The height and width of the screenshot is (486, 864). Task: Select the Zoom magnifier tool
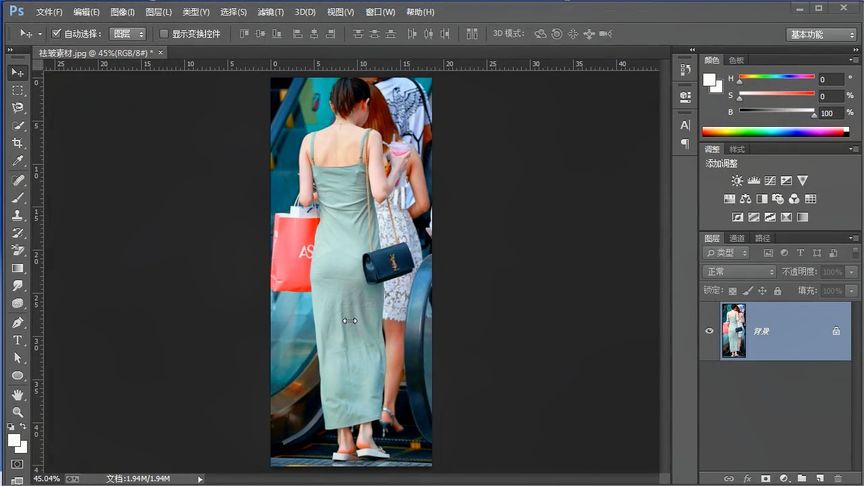coord(17,412)
